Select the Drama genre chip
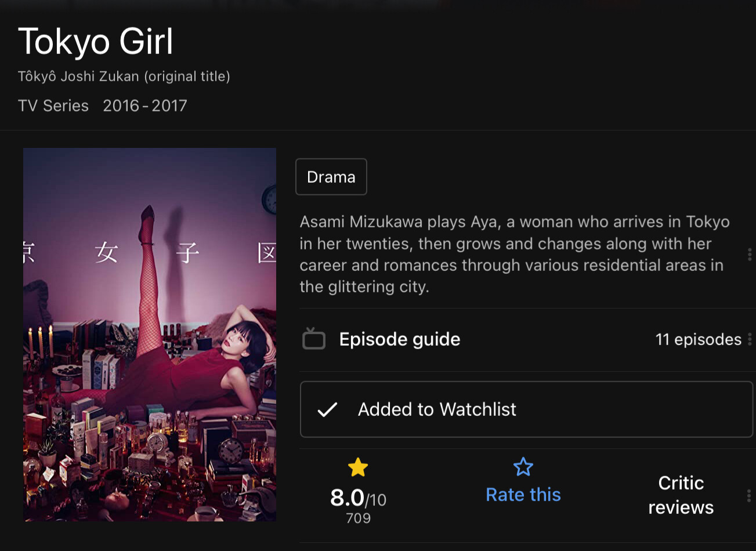This screenshot has width=756, height=551. pyautogui.click(x=331, y=177)
